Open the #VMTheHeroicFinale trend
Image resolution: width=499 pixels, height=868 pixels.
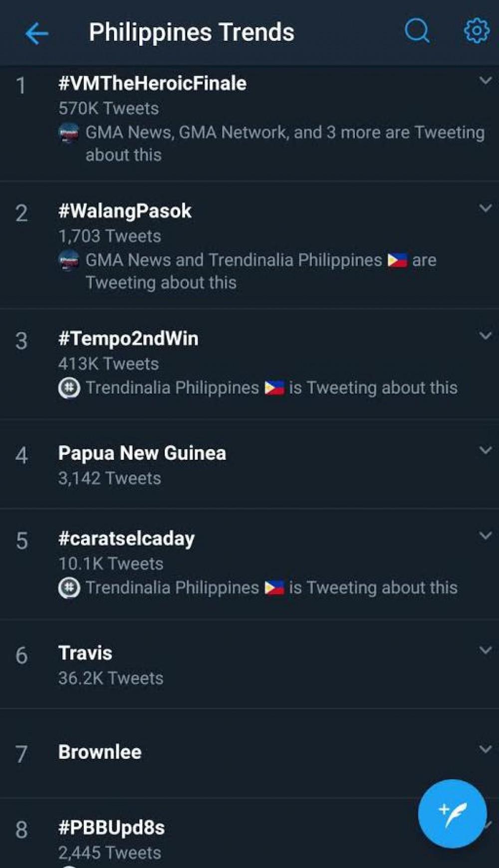coord(152,83)
